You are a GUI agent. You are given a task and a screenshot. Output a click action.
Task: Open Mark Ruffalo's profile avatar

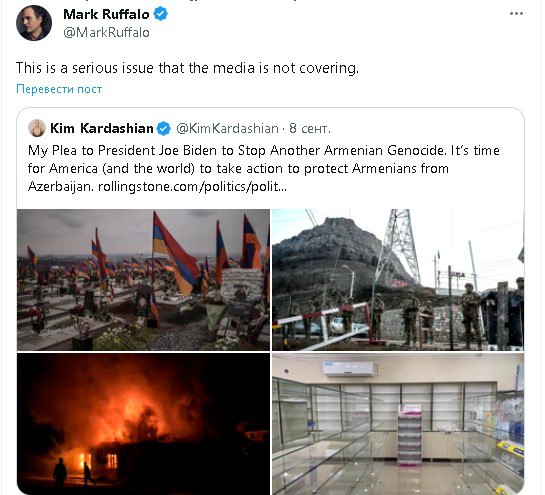tap(34, 23)
